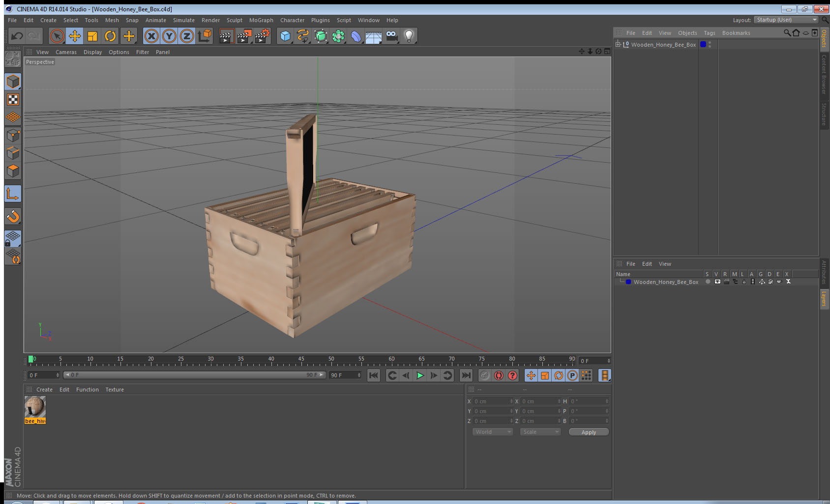This screenshot has width=830, height=504.
Task: Click the Object Manager search icon
Action: pos(787,33)
